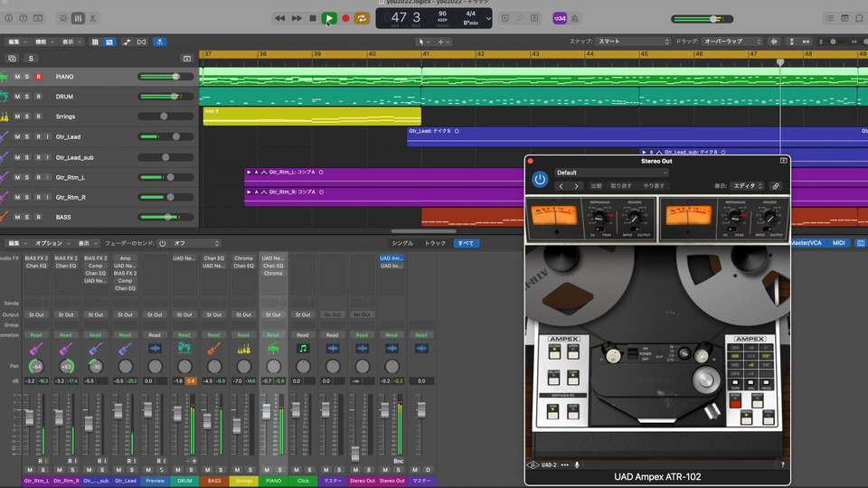Click the PIANO channel instrument icon in mixer
This screenshot has width=868, height=488.
point(273,349)
